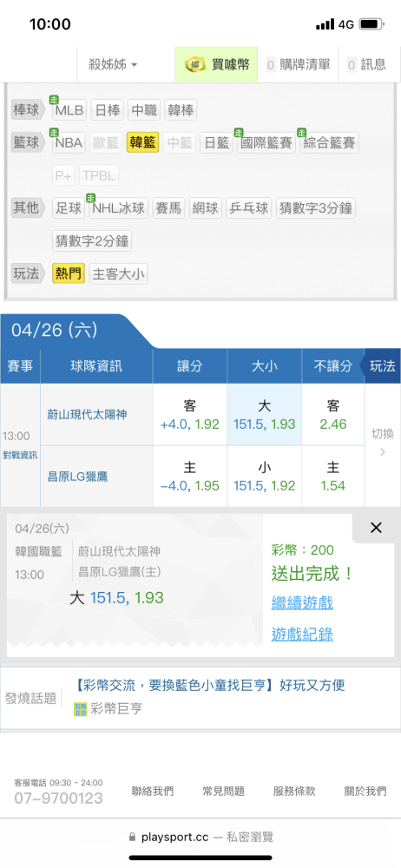The height and width of the screenshot is (868, 401).
Task: Choose 網球 category
Action: (x=206, y=208)
